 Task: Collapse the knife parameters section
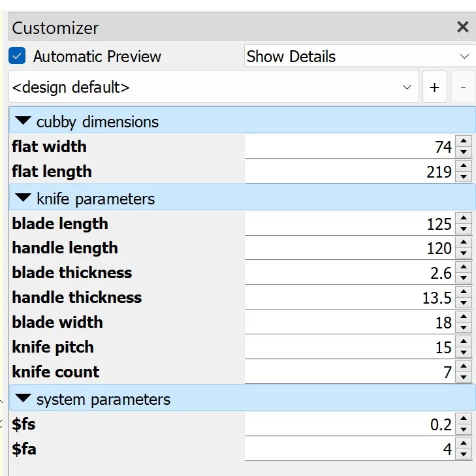click(x=24, y=198)
